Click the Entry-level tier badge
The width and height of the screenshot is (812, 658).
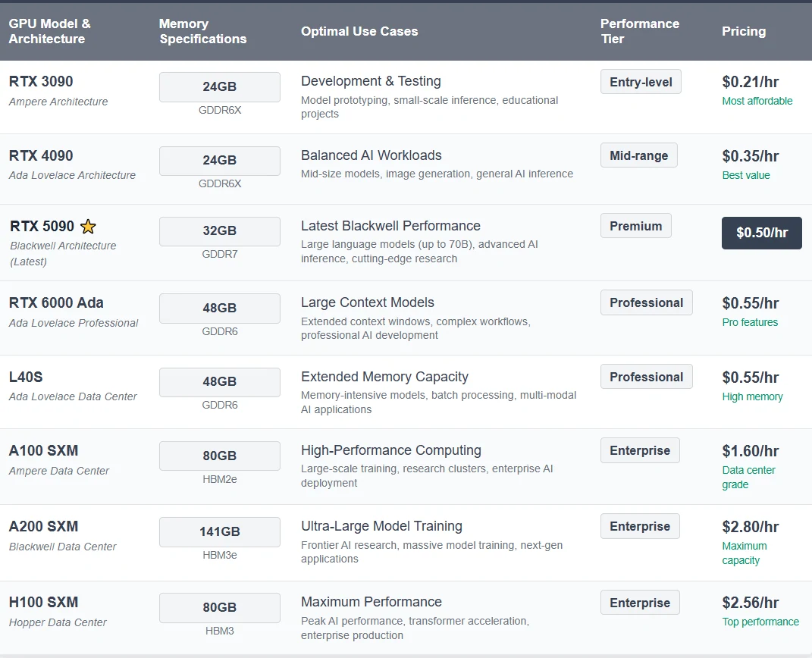(641, 82)
